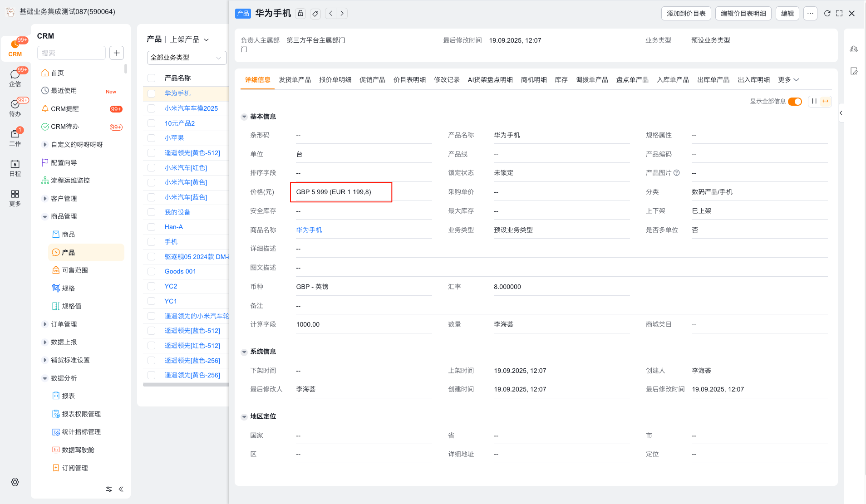Screen dimensions: 866x504
Task: Click the lock icon beside 华为手机 title
Action: [300, 14]
